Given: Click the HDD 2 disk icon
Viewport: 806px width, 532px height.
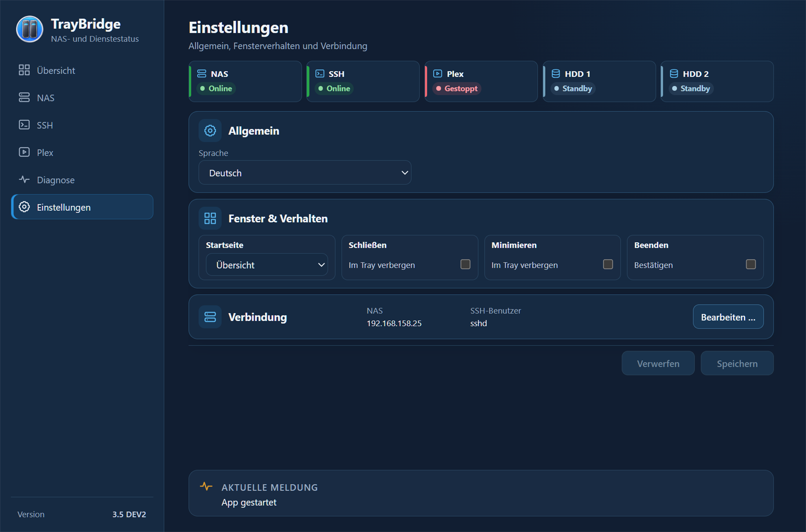Looking at the screenshot, I should click(x=674, y=74).
